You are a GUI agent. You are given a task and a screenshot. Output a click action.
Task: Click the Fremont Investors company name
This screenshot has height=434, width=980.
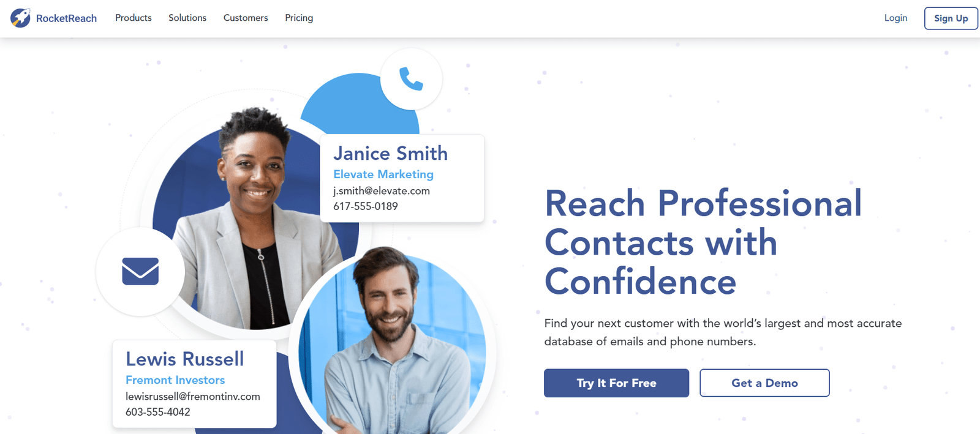(175, 380)
